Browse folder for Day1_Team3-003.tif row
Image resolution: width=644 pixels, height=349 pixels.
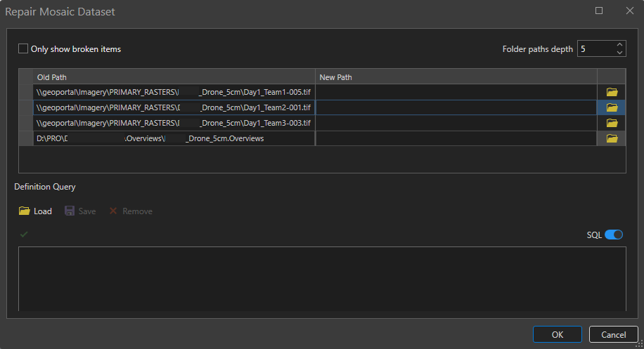point(612,123)
